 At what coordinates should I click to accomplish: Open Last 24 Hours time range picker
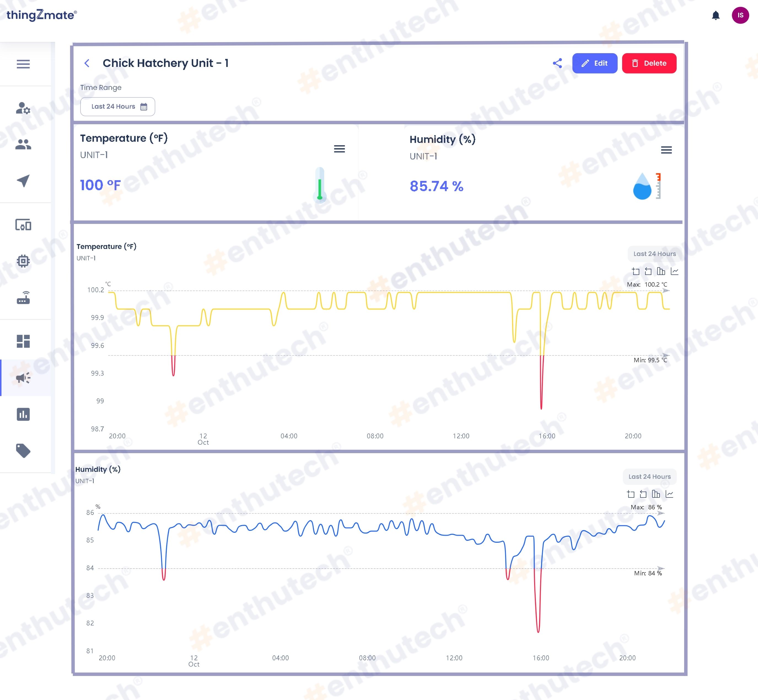(x=117, y=106)
